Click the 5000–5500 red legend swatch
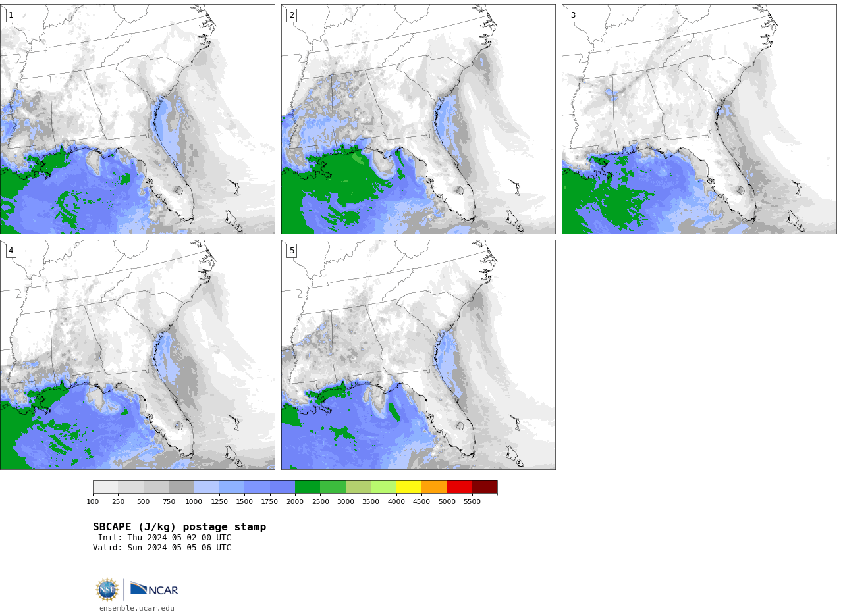843x616 pixels. 459,487
